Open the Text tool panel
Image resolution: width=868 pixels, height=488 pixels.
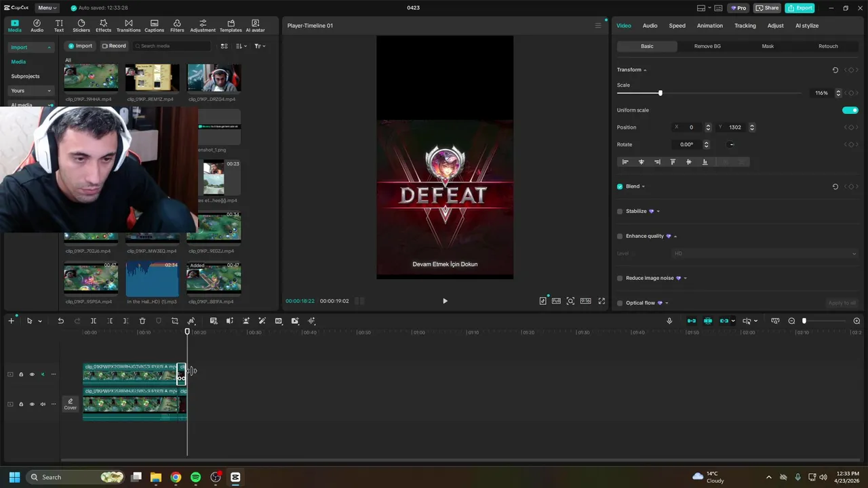pyautogui.click(x=59, y=26)
